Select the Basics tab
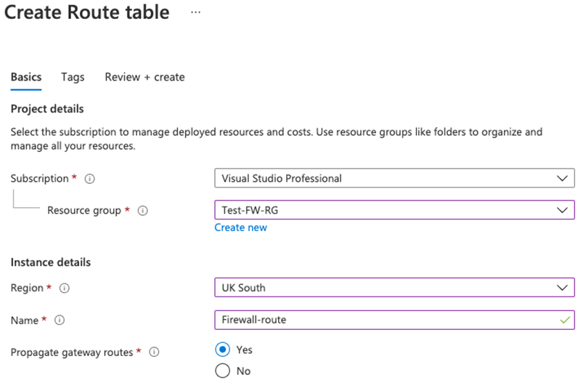This screenshot has height=391, width=588. [26, 77]
